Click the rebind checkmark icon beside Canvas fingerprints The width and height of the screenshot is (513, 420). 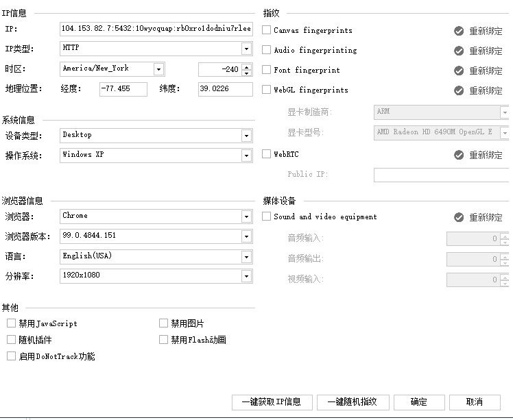click(459, 31)
